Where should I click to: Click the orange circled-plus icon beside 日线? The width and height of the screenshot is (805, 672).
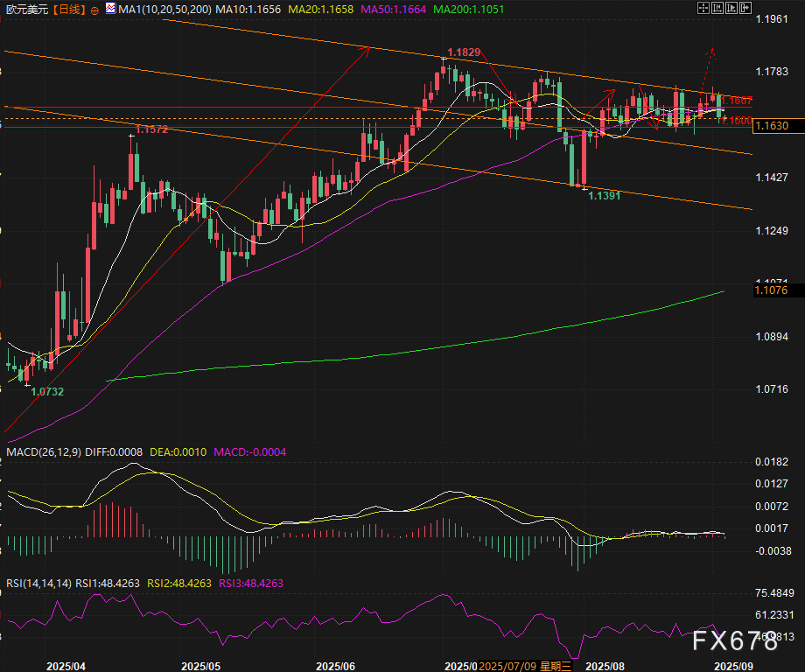click(x=94, y=9)
